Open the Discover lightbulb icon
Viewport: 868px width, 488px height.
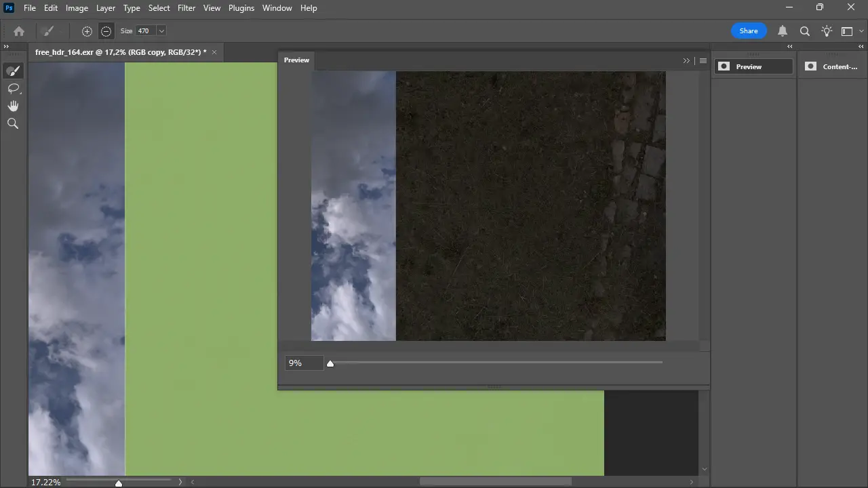coord(827,31)
